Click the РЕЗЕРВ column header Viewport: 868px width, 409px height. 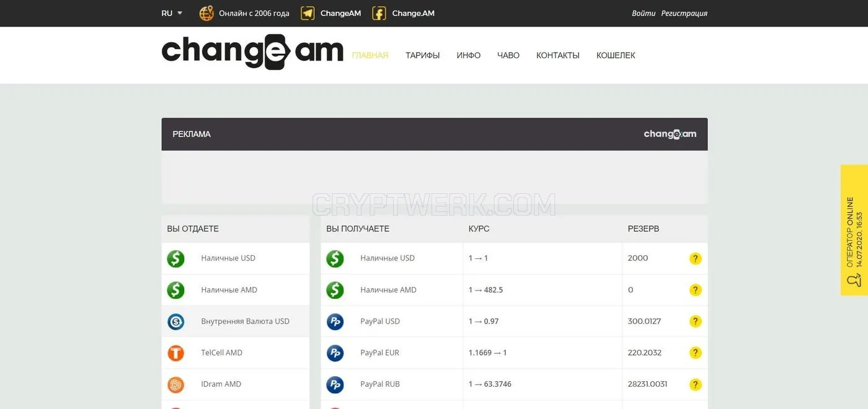coord(644,229)
